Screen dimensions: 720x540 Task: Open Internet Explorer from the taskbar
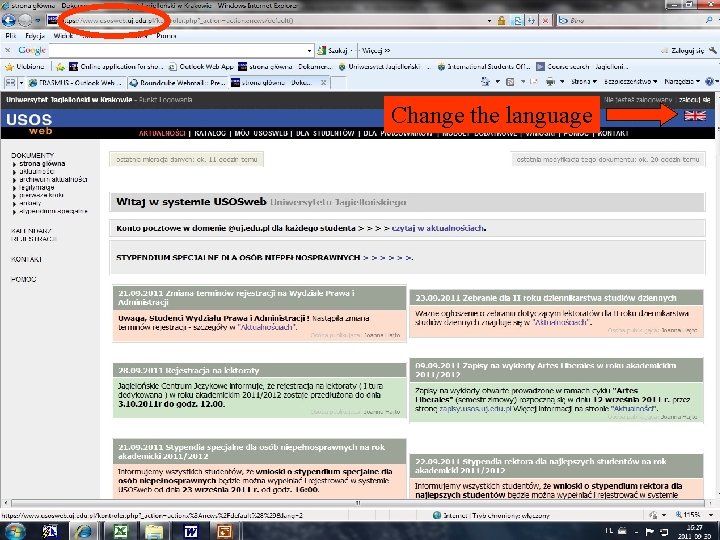[83, 531]
